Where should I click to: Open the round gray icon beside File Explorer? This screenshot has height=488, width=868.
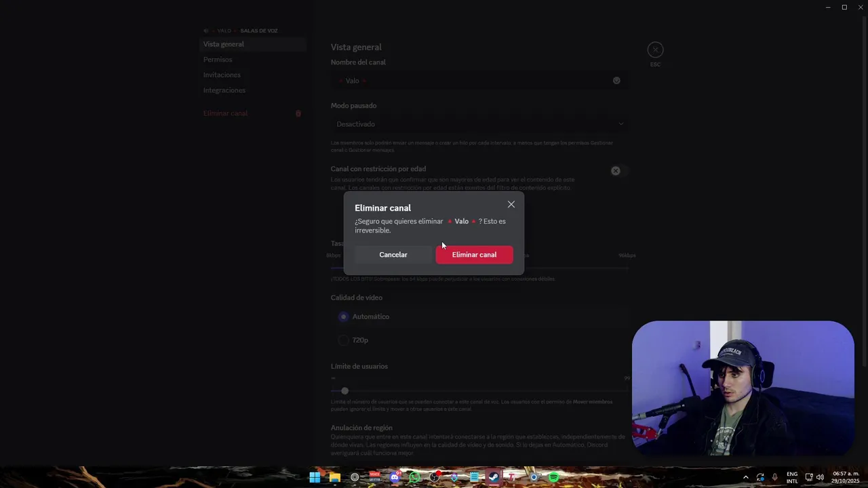[x=355, y=477]
